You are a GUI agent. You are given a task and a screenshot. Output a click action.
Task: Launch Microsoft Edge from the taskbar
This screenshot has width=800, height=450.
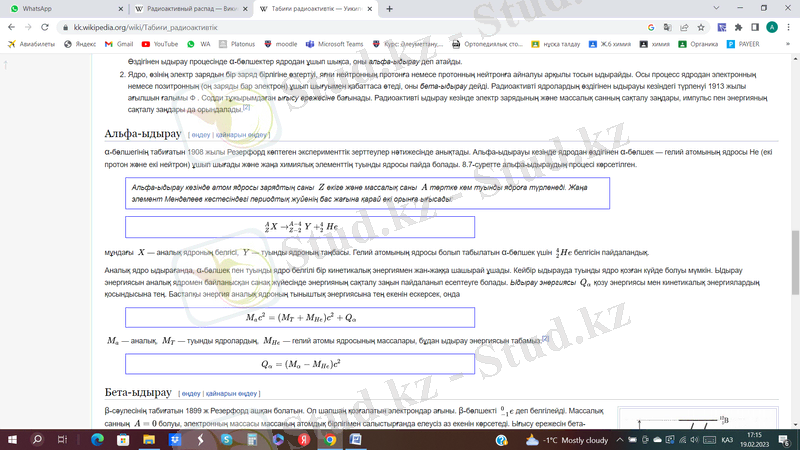97,440
